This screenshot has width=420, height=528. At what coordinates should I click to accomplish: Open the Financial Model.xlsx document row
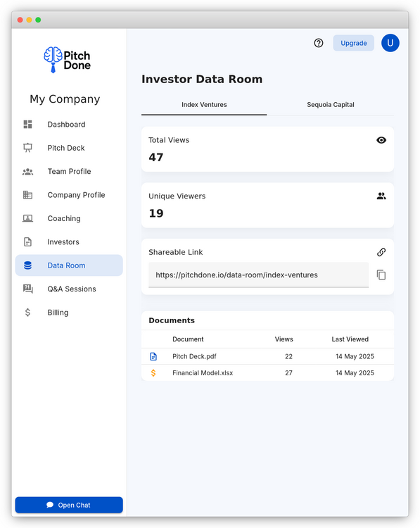[267, 372]
